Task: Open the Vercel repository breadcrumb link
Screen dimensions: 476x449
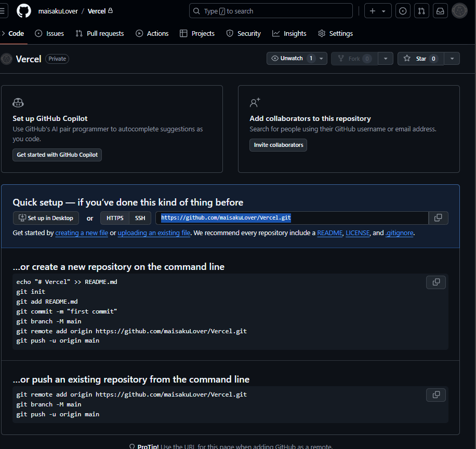Action: point(97,11)
